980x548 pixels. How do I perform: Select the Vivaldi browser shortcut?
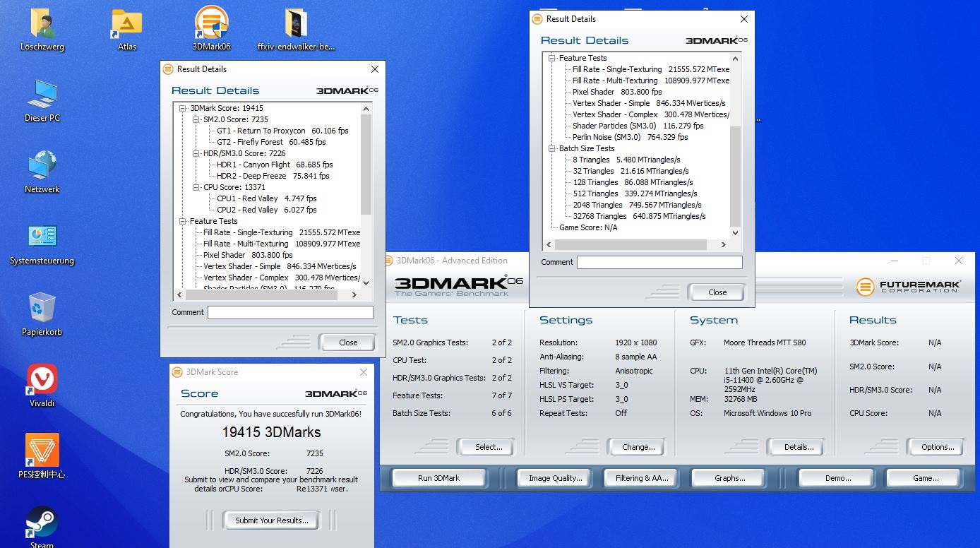(x=42, y=386)
